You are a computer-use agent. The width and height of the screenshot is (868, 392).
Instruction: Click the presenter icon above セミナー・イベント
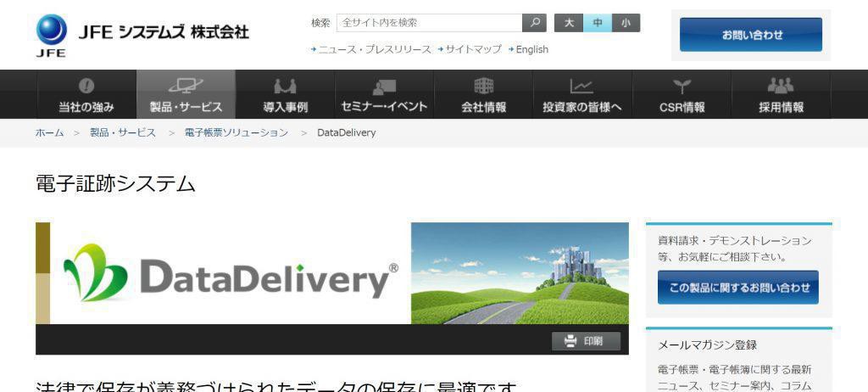coord(384,87)
